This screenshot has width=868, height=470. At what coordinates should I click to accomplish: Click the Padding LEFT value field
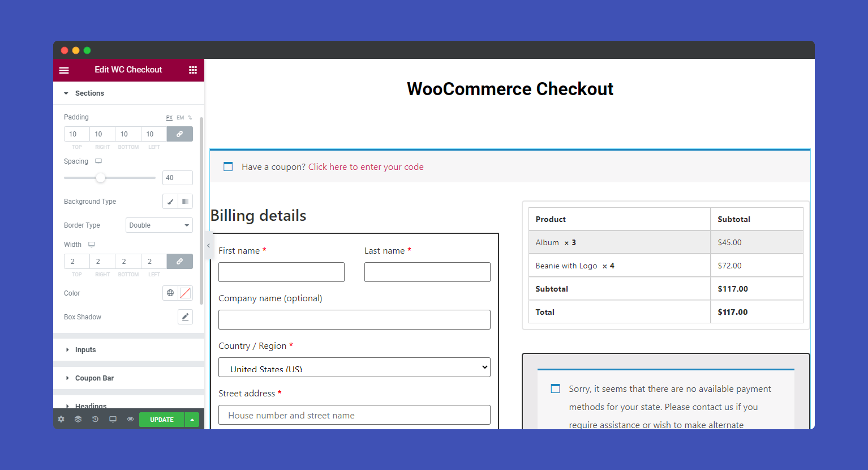pyautogui.click(x=154, y=134)
